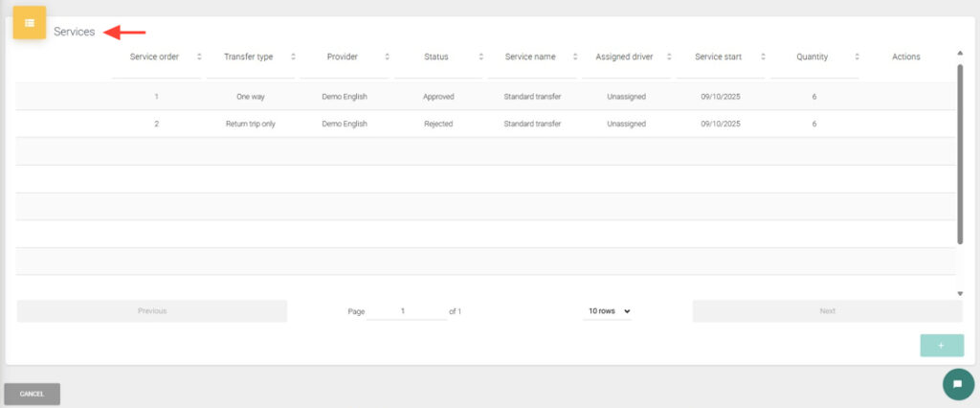Image resolution: width=980 pixels, height=408 pixels.
Task: Open the green chat bubble widget
Action: (x=957, y=383)
